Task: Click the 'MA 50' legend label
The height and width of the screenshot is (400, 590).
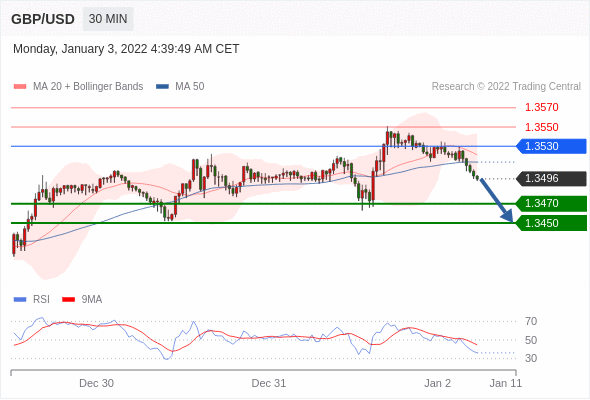Action: tap(190, 87)
